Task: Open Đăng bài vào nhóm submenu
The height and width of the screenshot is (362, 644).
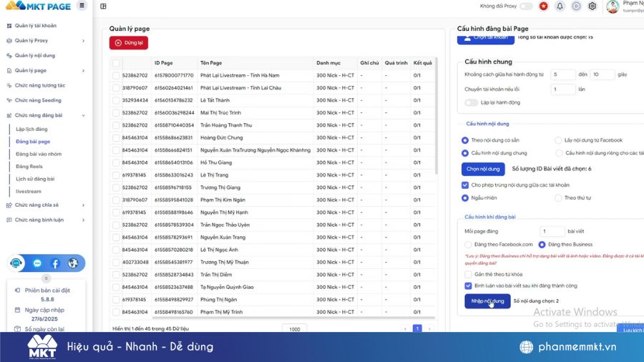Action: click(x=39, y=154)
